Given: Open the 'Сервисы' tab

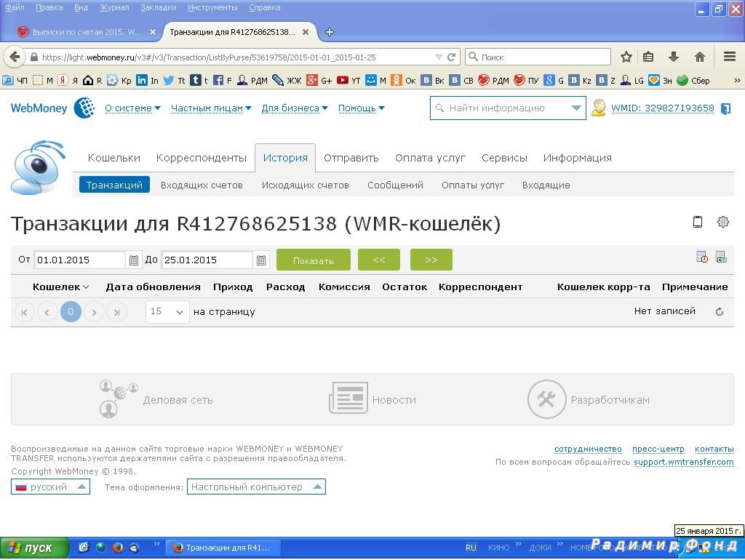Looking at the screenshot, I should point(504,158).
